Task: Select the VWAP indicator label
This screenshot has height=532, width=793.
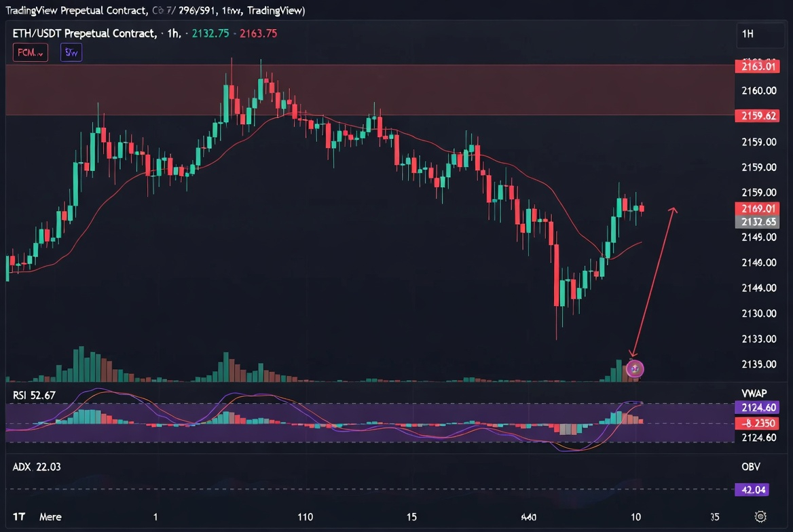Action: coord(754,394)
